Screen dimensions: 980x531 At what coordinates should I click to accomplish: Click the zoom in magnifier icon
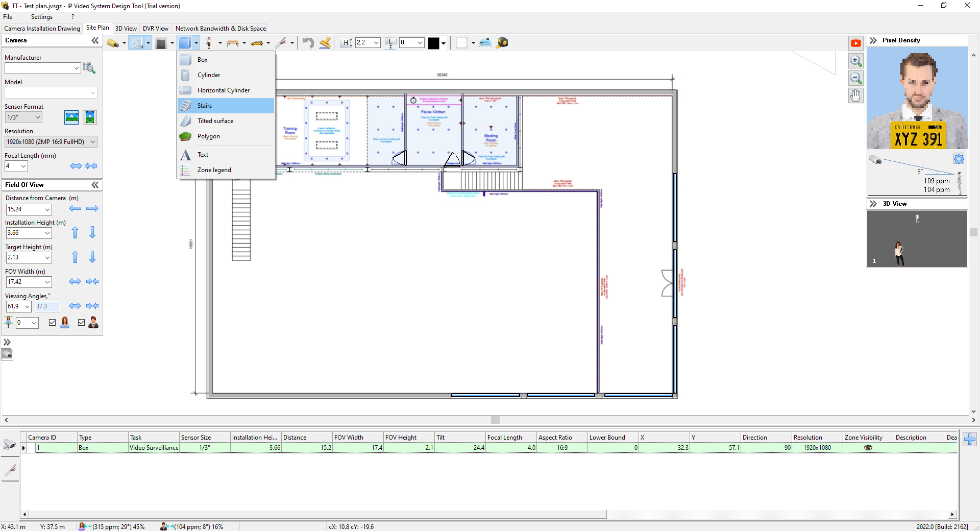click(856, 61)
